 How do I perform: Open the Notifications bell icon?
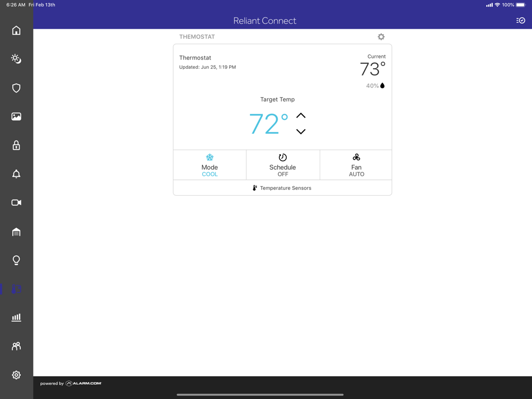coord(16,174)
